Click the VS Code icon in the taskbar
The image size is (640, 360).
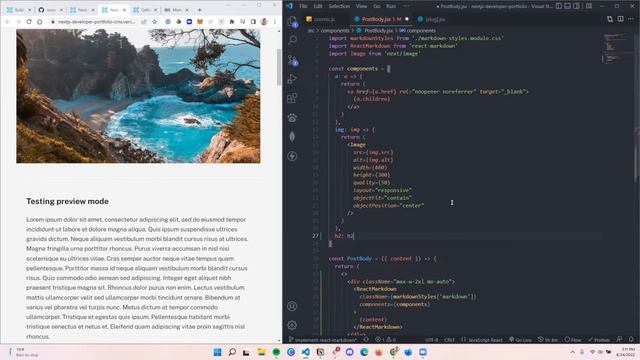(x=306, y=352)
